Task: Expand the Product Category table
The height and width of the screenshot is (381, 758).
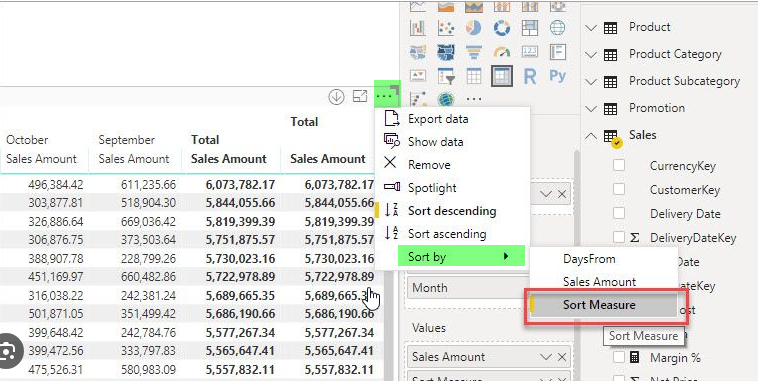Action: 591,55
